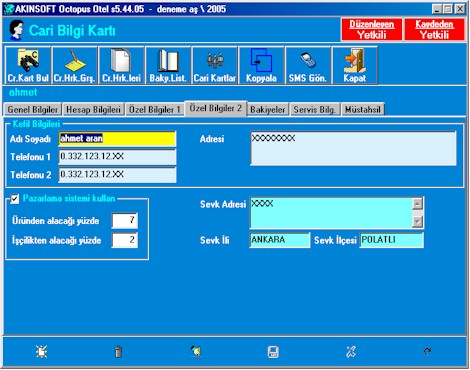470x370 pixels.
Task: Open the SMS Gön. send tool
Action: point(308,65)
